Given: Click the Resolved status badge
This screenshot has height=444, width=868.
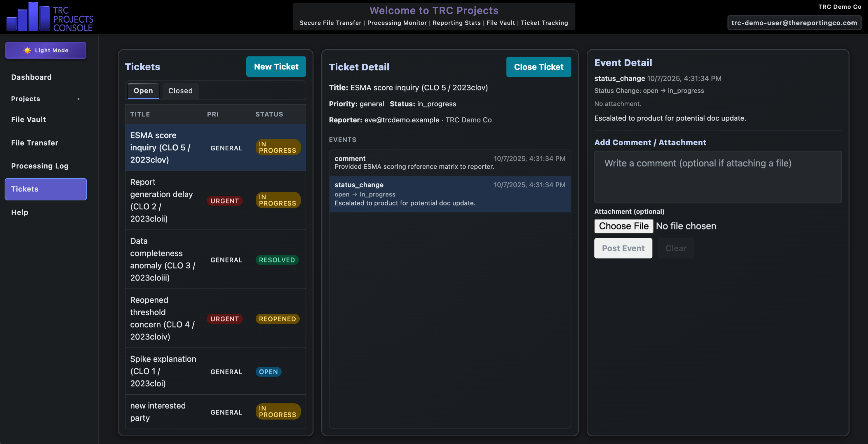Looking at the screenshot, I should point(277,260).
